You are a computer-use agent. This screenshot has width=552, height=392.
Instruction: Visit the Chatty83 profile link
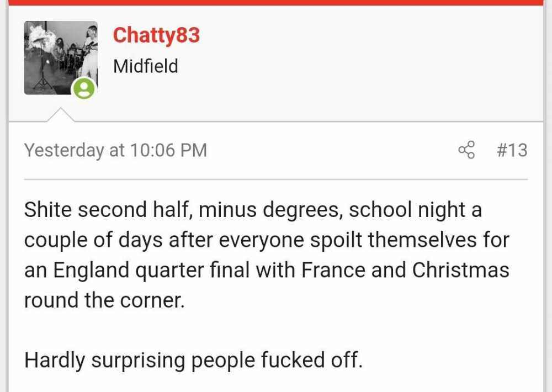tap(156, 35)
